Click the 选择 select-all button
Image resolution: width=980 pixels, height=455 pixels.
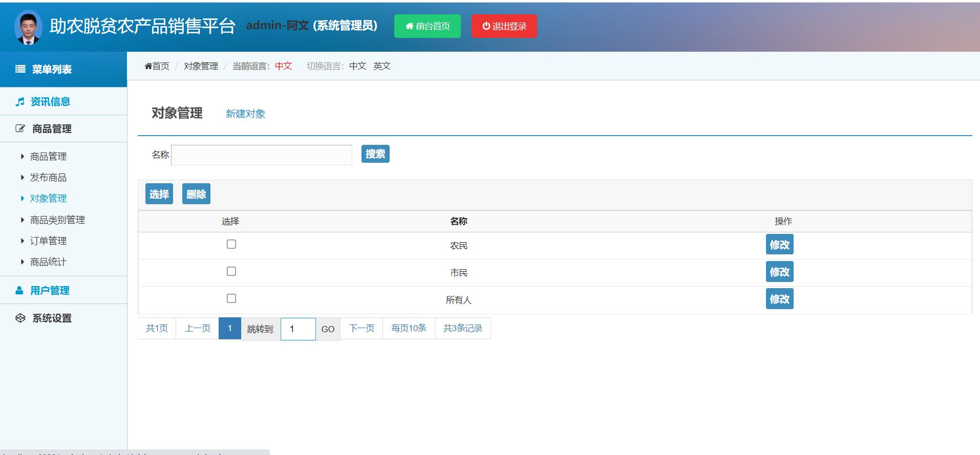159,194
